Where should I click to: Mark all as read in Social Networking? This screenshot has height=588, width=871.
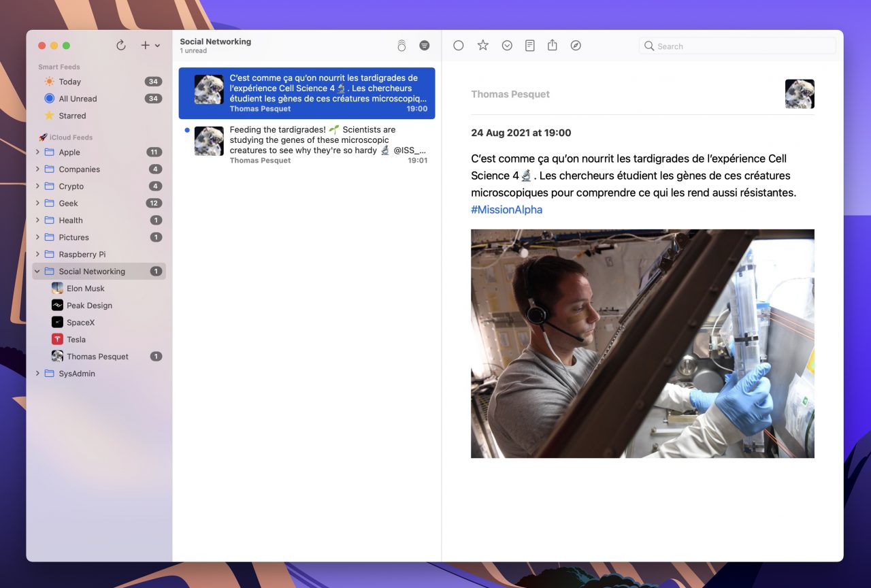point(401,46)
